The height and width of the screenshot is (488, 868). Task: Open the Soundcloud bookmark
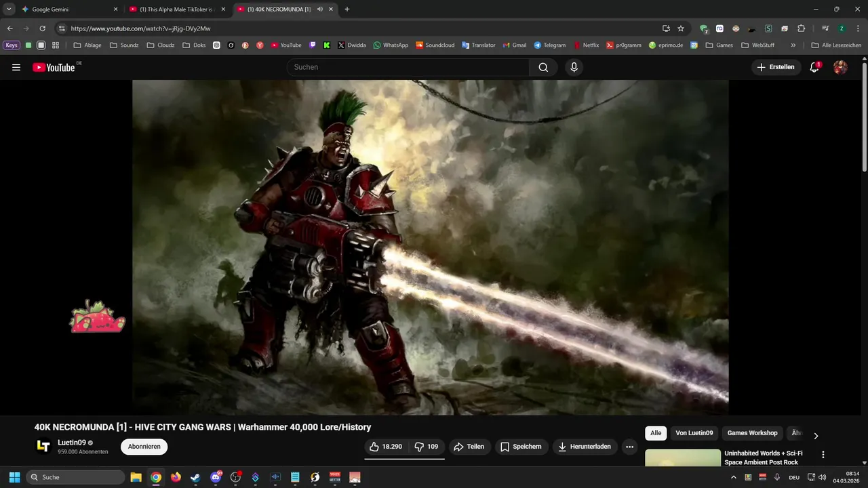(x=435, y=45)
